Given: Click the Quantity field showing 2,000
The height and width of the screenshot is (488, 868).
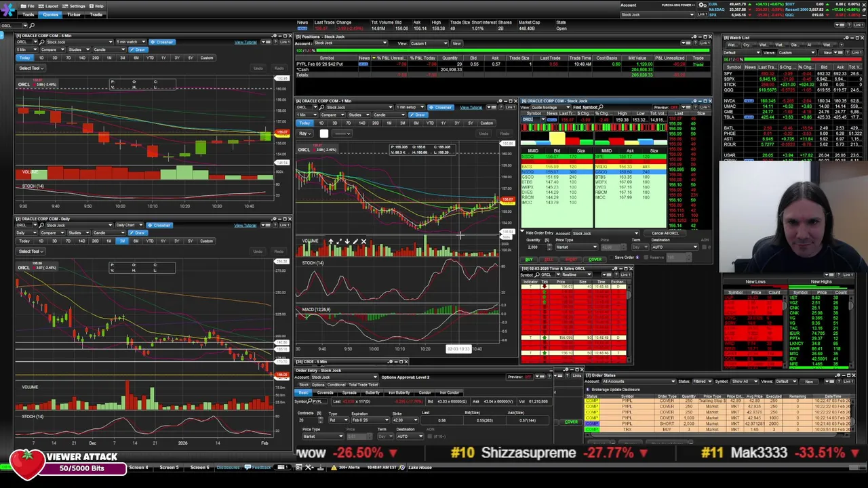Looking at the screenshot, I should (x=535, y=247).
